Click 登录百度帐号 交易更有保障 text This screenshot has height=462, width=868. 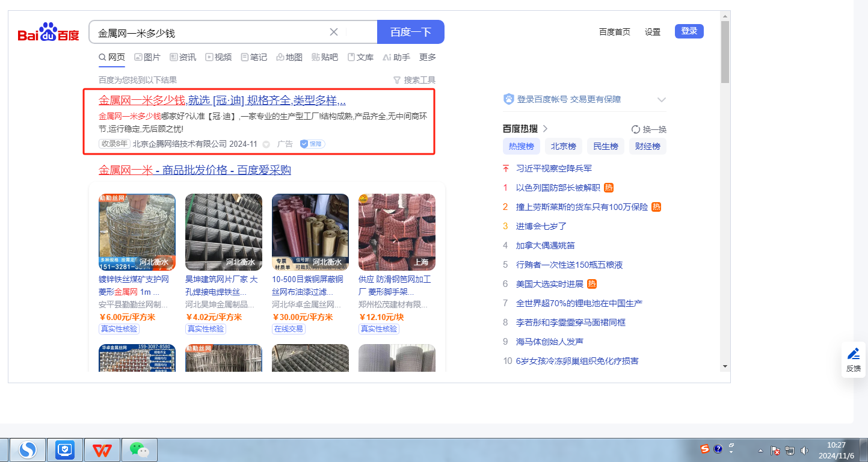[x=569, y=99]
